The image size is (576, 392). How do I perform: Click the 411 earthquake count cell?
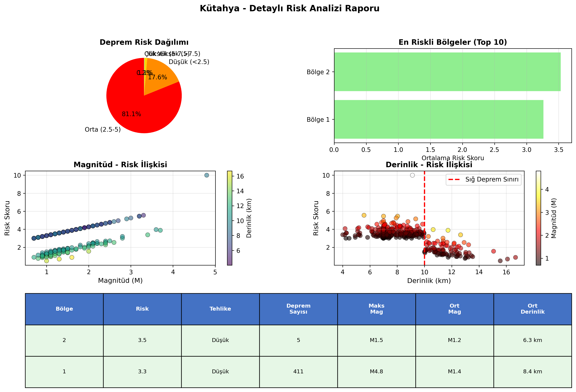coord(298,372)
